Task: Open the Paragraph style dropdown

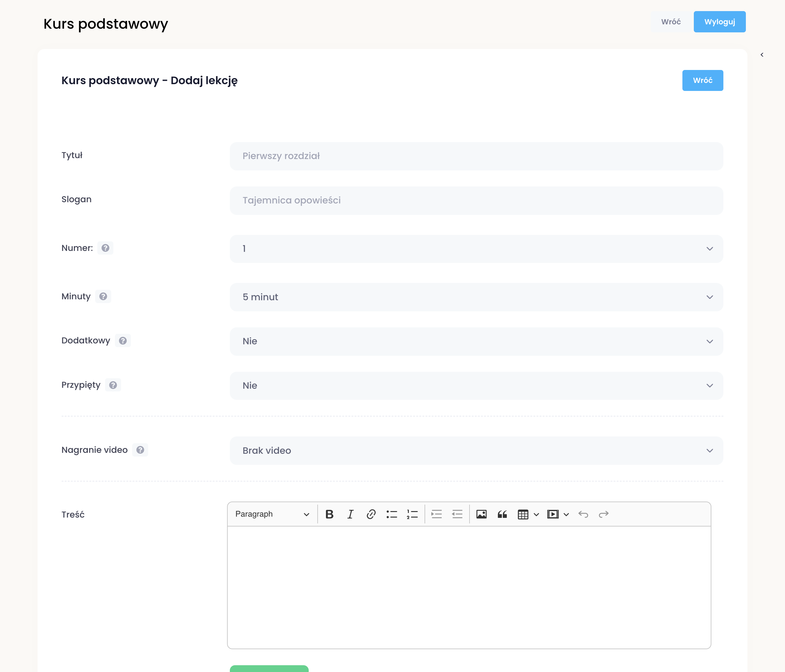Action: (x=272, y=514)
